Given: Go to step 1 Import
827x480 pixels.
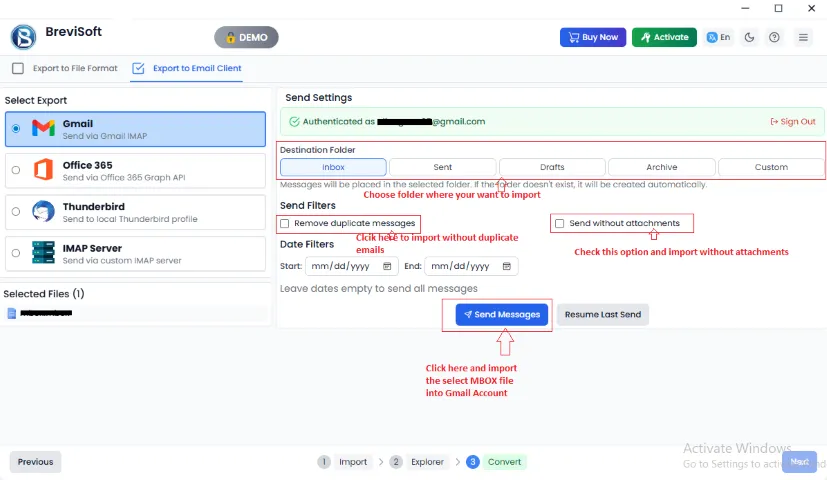Looking at the screenshot, I should [343, 462].
